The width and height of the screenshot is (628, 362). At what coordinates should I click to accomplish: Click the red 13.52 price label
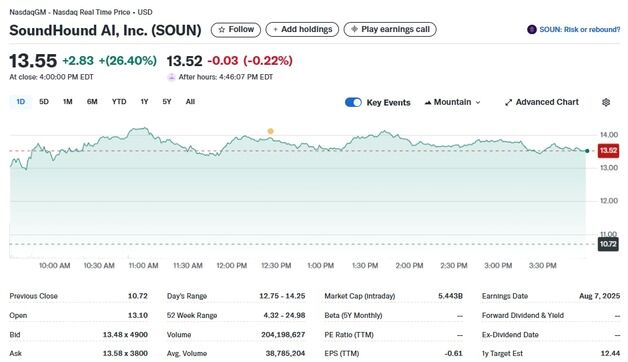(x=608, y=151)
